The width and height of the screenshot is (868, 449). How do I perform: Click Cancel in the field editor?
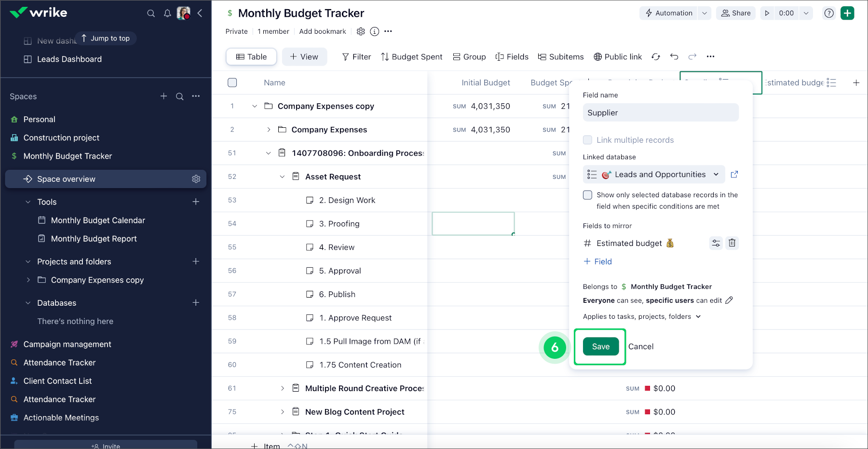click(640, 347)
